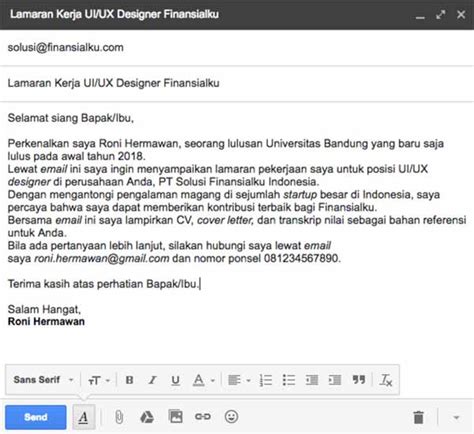Click the text roni.hermawan@gmail.com in body

102,258
